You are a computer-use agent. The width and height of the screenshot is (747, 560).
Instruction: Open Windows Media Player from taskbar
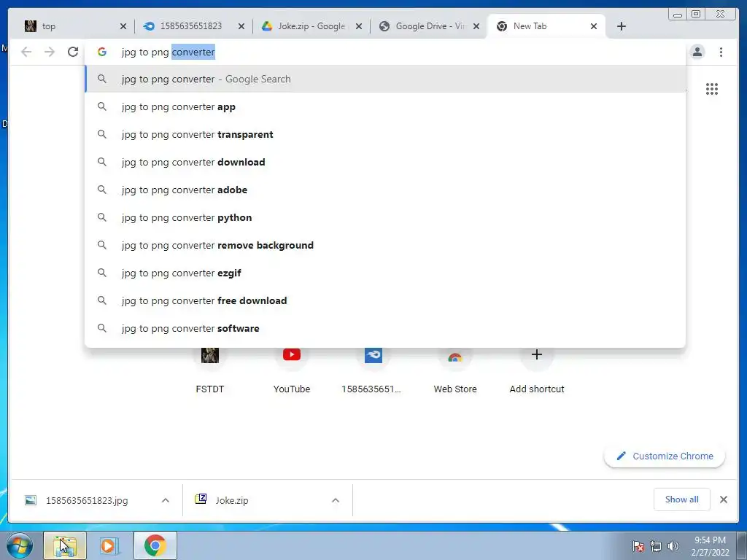pos(109,545)
